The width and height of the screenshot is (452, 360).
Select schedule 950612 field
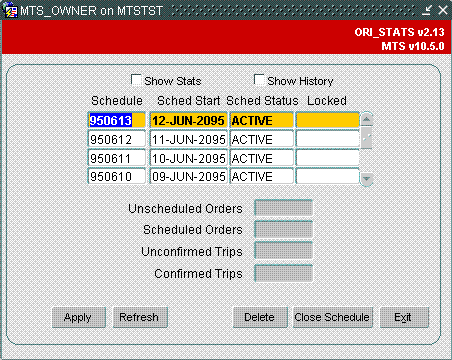point(117,139)
